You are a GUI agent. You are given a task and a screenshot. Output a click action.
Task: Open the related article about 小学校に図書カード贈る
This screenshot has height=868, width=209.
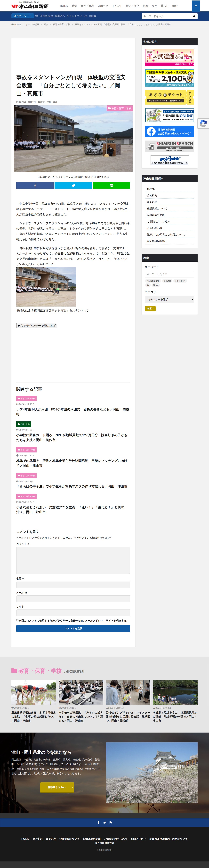(72, 437)
